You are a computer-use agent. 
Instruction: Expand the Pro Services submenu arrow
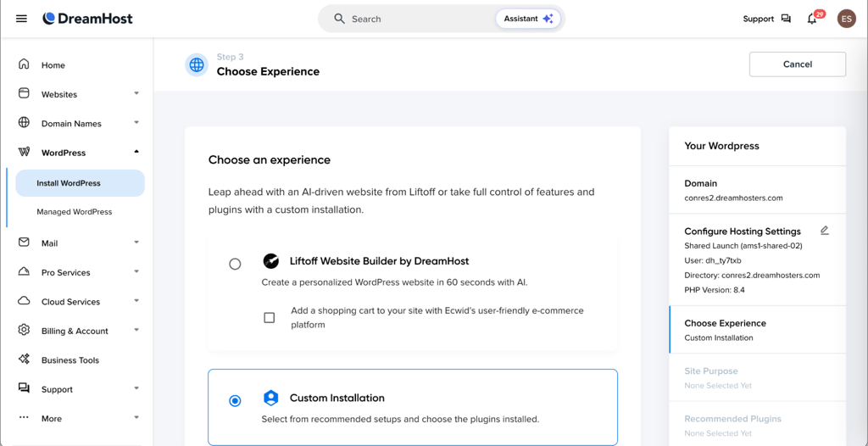tap(136, 271)
